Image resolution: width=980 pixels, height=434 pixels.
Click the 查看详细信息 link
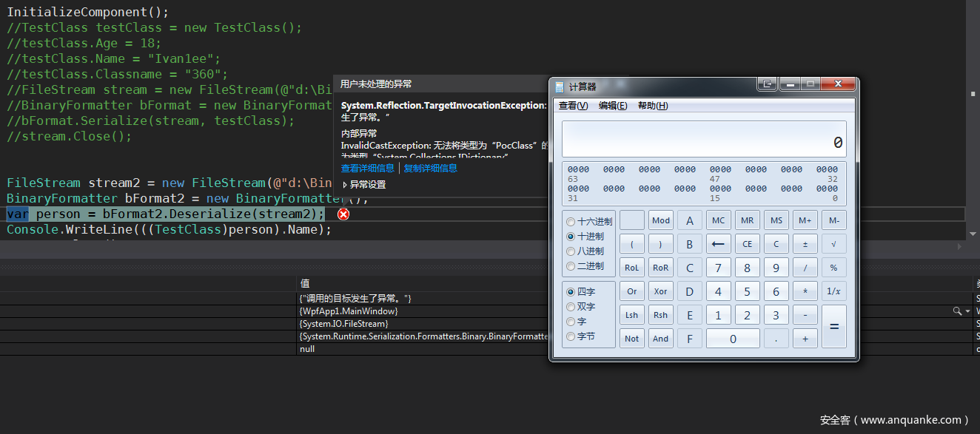[x=368, y=169]
